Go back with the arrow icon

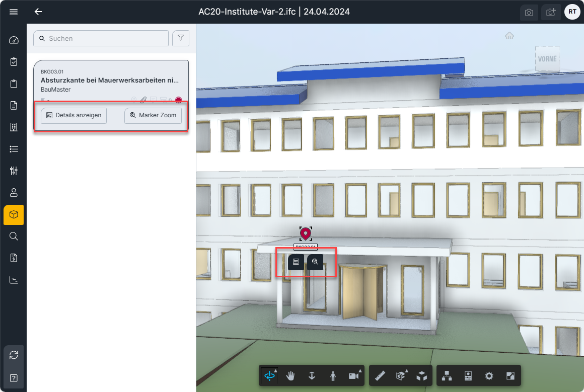click(x=38, y=12)
